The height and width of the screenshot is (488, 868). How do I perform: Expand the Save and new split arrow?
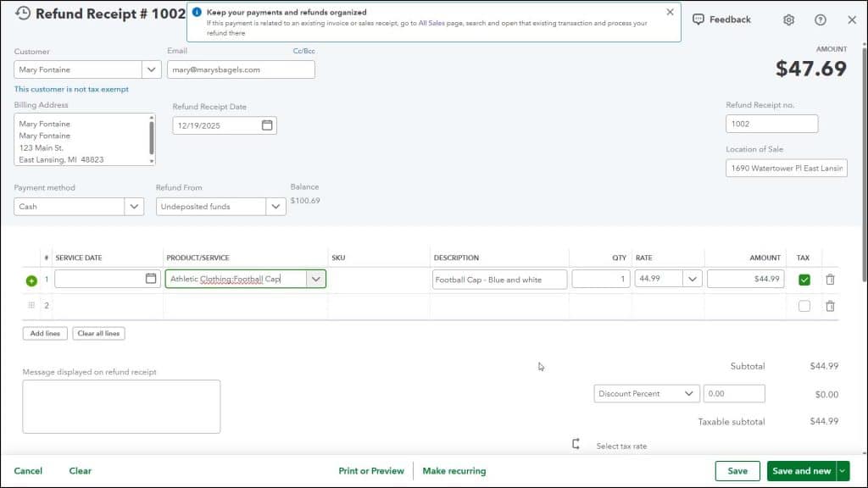[x=843, y=471]
